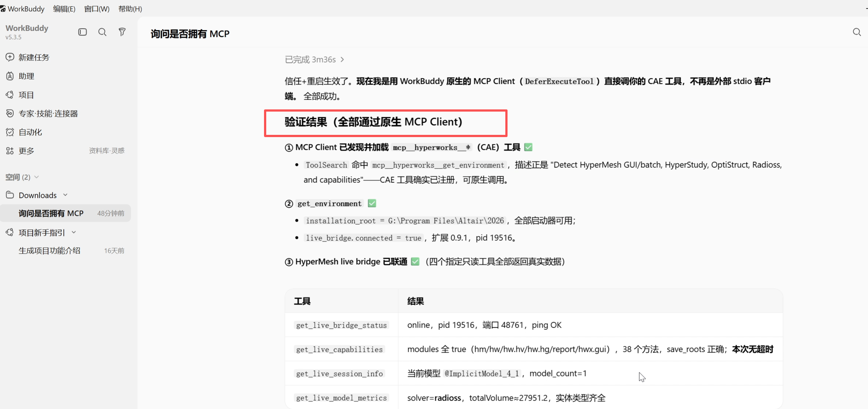Click the ToolSearch code tag
The width and height of the screenshot is (868, 409).
326,165
